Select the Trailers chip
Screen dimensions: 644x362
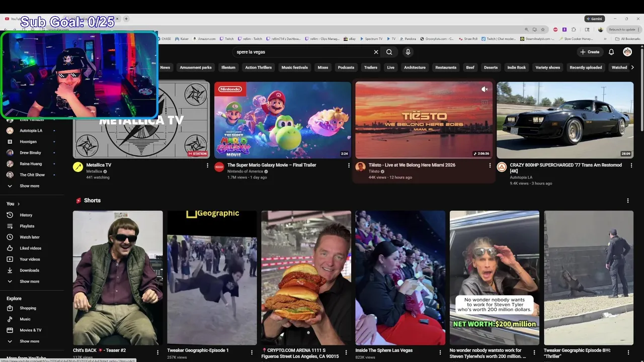pyautogui.click(x=371, y=67)
